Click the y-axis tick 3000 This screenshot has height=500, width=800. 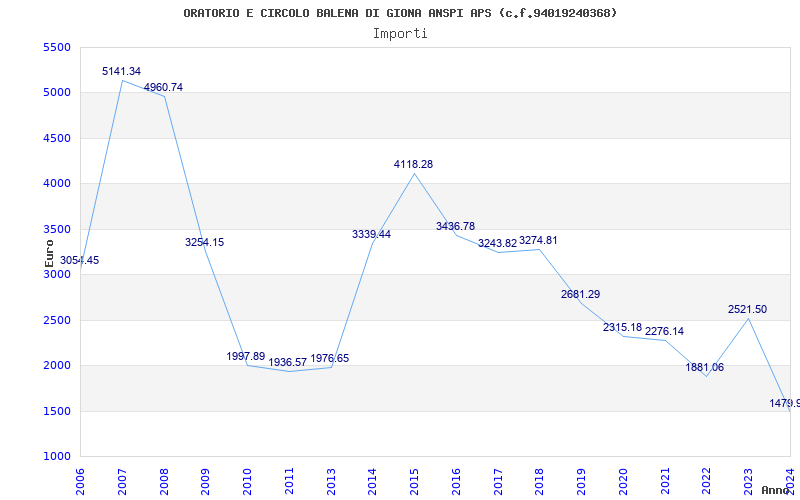coord(58,274)
